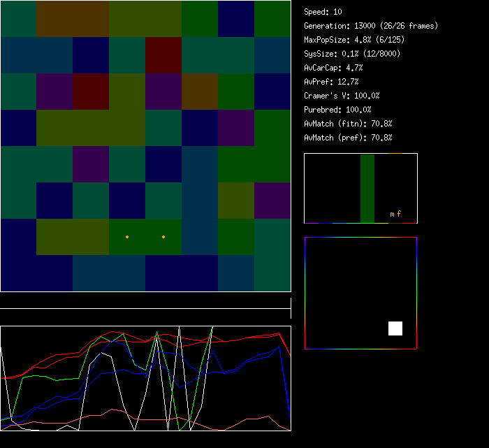Image resolution: width=489 pixels, height=448 pixels.
Task: Click the dark red cell in second grid row
Action: (x=163, y=55)
